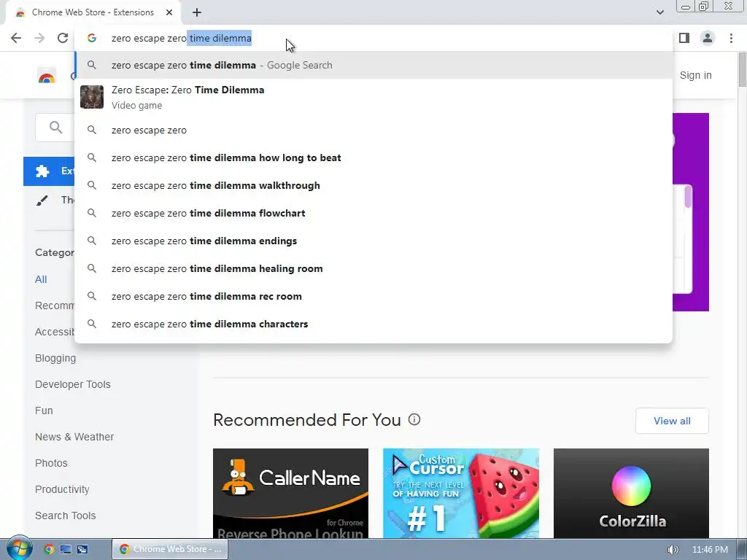Open the Chrome three-dot menu
The width and height of the screenshot is (747, 560).
[731, 38]
